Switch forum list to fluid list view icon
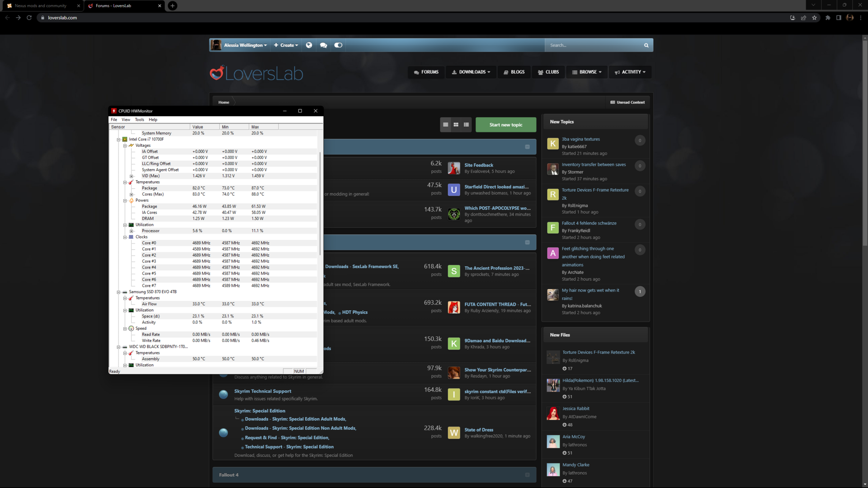The image size is (868, 488). tap(467, 125)
